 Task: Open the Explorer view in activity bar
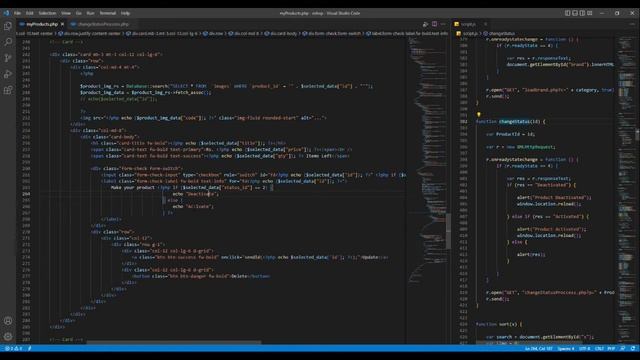[x=8, y=26]
